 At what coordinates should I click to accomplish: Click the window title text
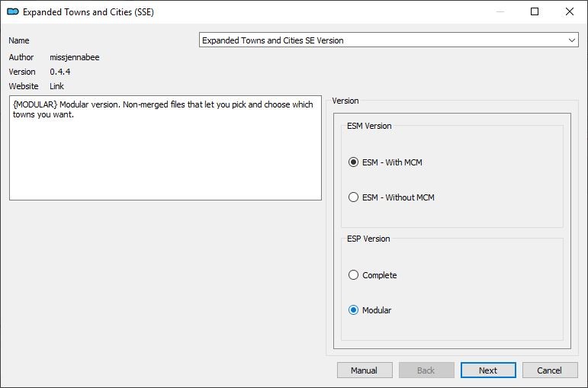tap(88, 12)
